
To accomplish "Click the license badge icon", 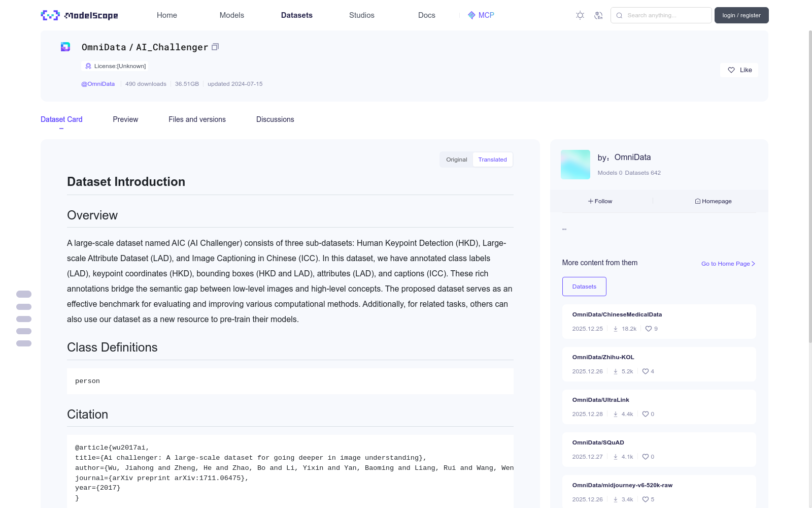I will click(88, 66).
